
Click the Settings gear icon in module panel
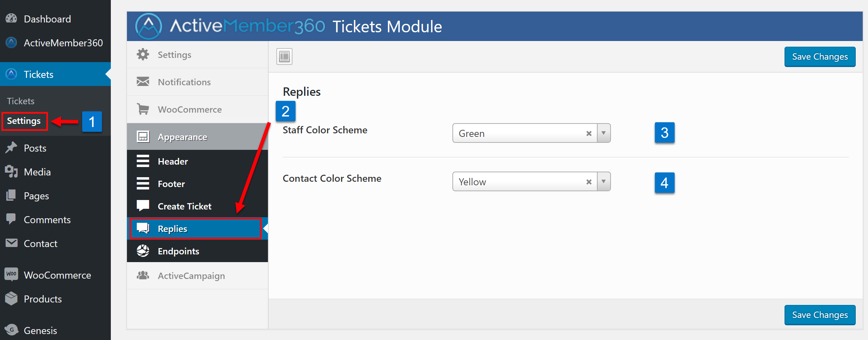click(143, 54)
